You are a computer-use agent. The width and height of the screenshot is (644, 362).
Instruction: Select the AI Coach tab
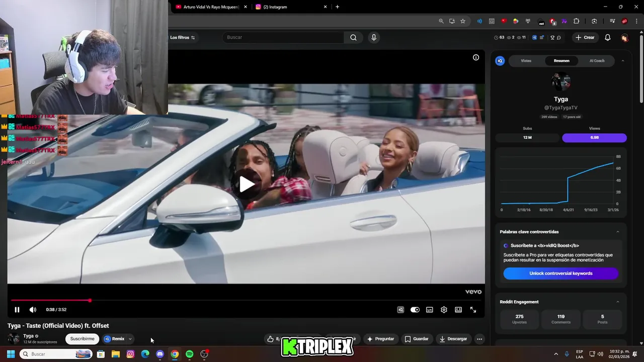[597, 61]
